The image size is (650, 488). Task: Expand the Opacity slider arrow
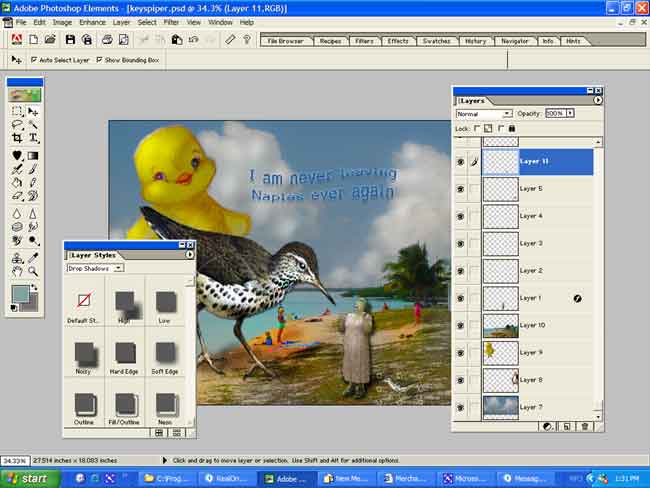569,114
